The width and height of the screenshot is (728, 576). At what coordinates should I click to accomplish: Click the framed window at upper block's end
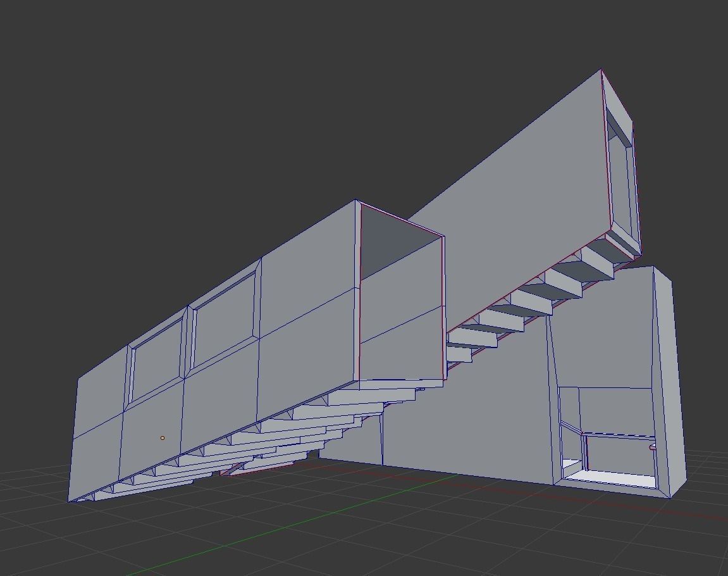tap(620, 180)
